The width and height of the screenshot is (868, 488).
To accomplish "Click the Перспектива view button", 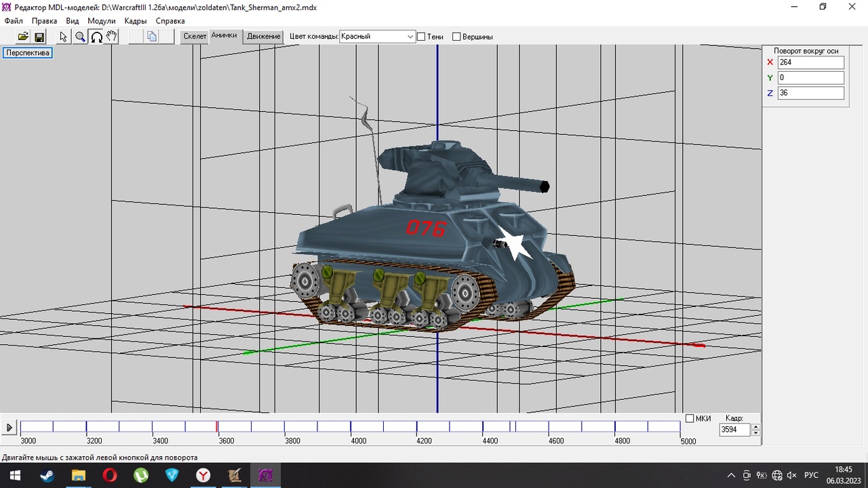I will pyautogui.click(x=28, y=53).
